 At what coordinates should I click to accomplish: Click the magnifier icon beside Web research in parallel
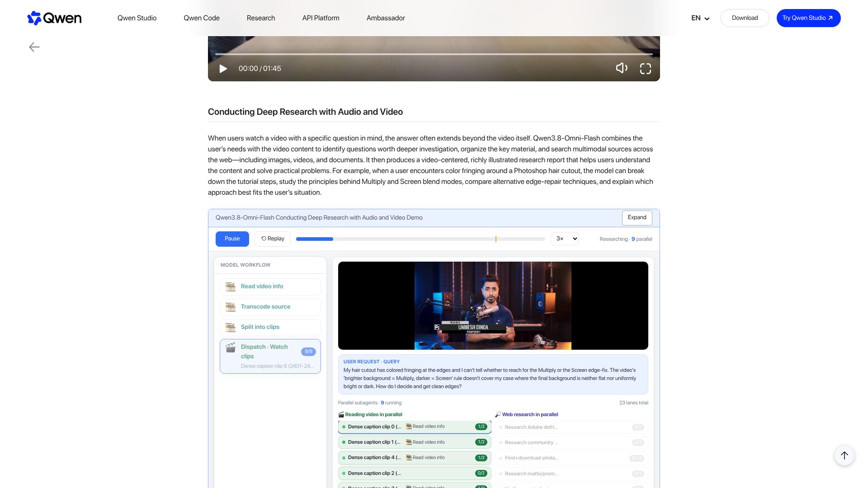(498, 414)
